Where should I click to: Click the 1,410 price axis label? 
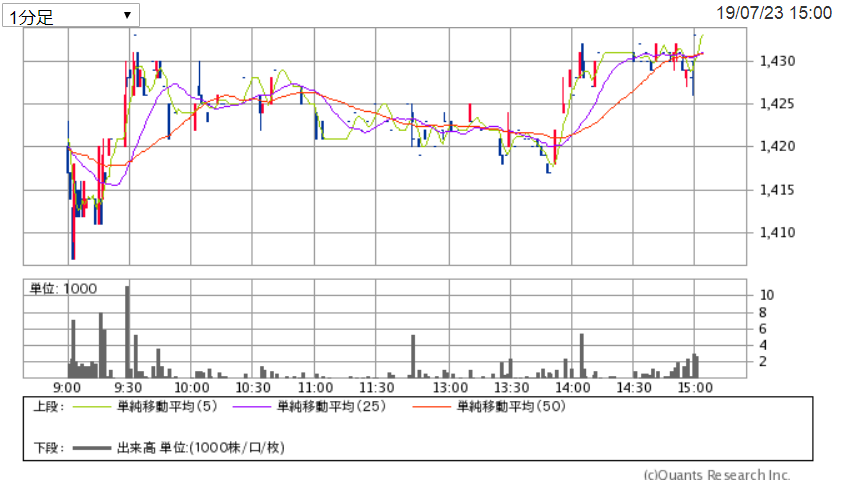(x=777, y=233)
